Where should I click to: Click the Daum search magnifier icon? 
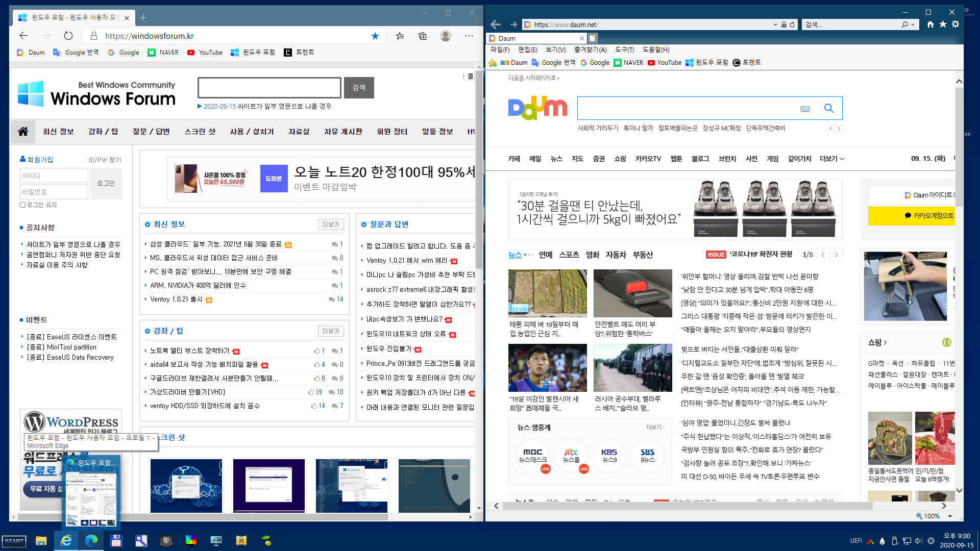[x=829, y=108]
